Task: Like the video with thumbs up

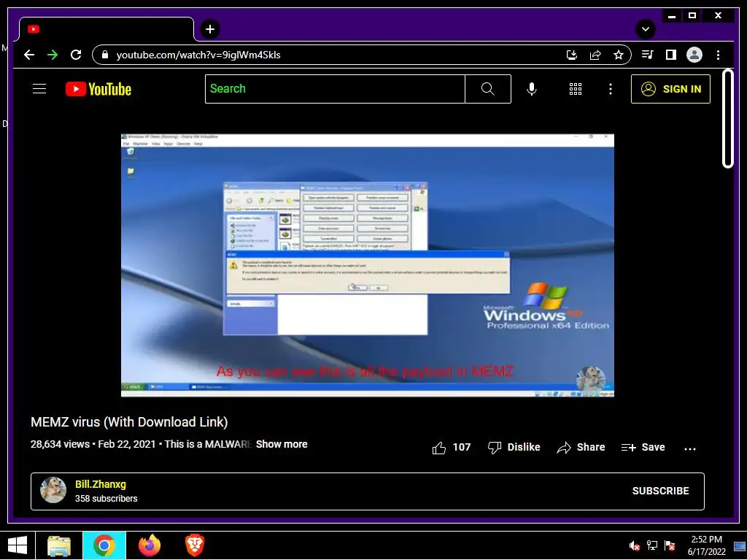Action: click(451, 447)
